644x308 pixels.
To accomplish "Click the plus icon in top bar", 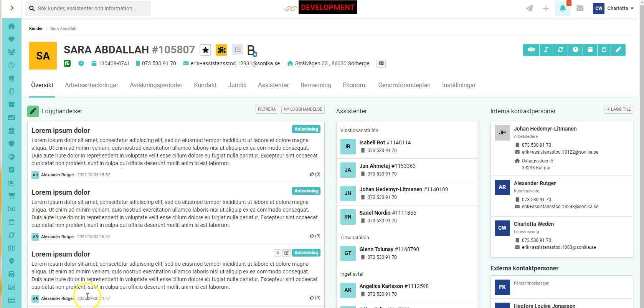I will click(x=546, y=8).
